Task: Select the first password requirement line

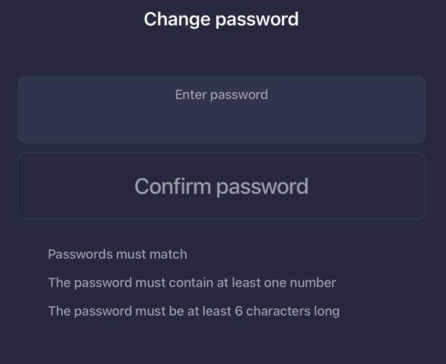Action: [x=117, y=254]
